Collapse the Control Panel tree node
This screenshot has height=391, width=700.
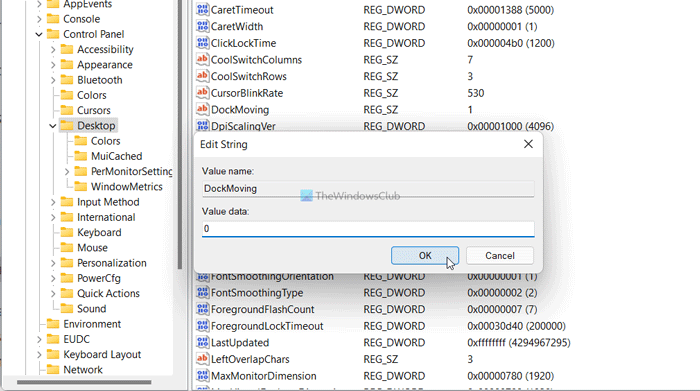coord(39,34)
